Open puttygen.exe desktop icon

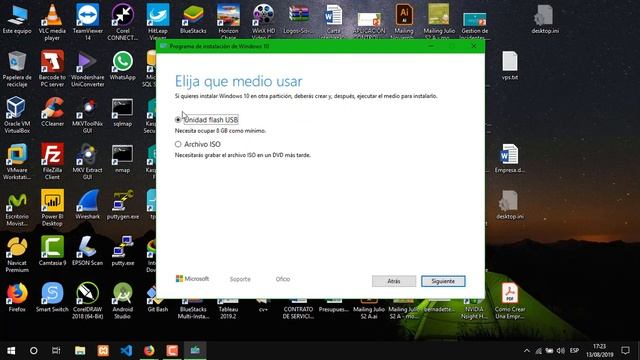122,204
